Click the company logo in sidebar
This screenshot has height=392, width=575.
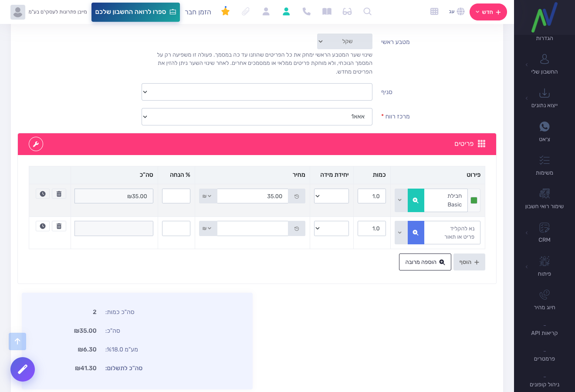tap(545, 17)
